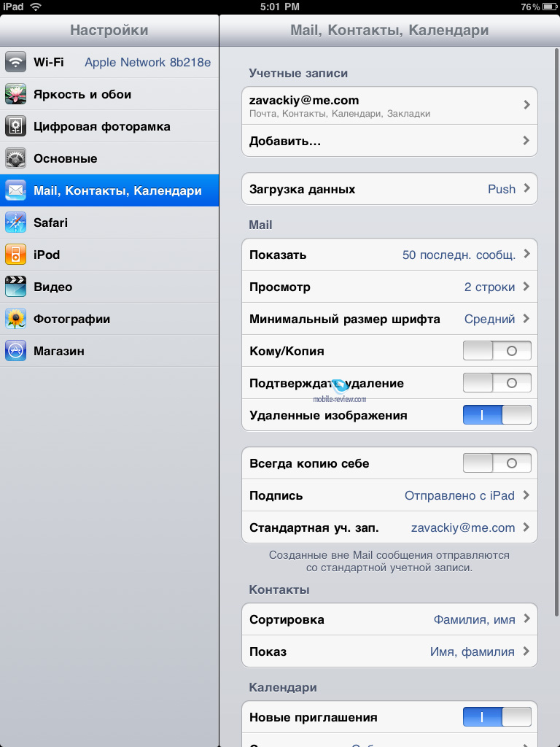This screenshot has height=747, width=560.
Task: Open the Яркость и обои flower icon
Action: tap(16, 94)
